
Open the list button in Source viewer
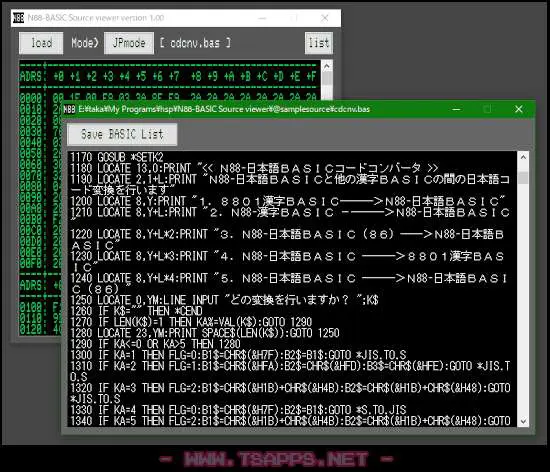tap(318, 43)
